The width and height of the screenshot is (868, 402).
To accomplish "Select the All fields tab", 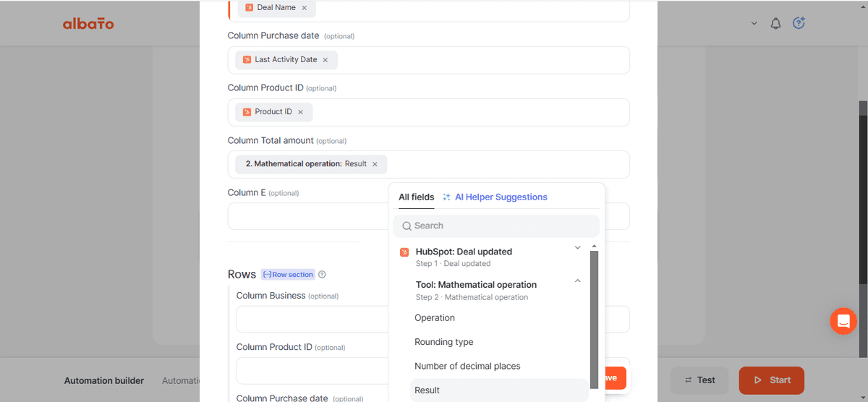I will click(x=417, y=197).
